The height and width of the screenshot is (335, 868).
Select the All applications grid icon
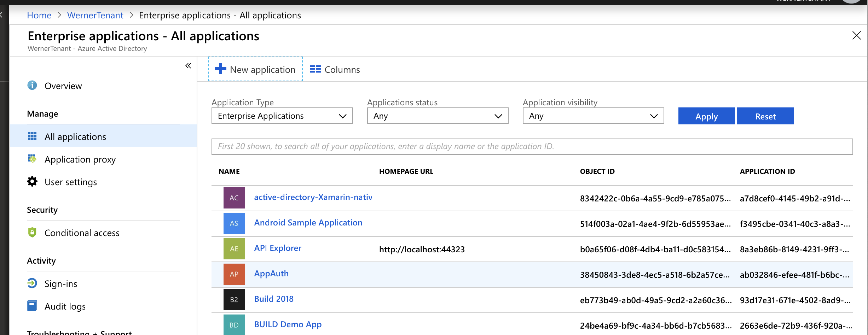[32, 136]
